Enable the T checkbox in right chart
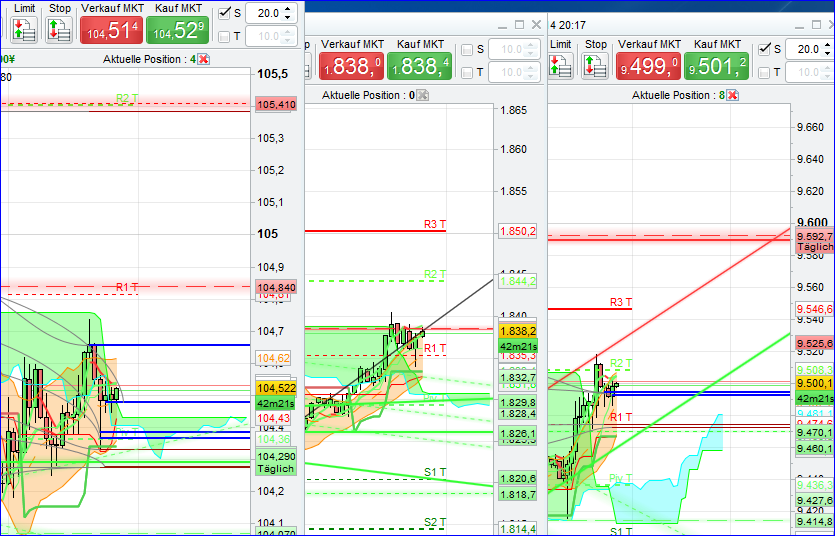Viewport: 835px width, 536px height. click(765, 73)
